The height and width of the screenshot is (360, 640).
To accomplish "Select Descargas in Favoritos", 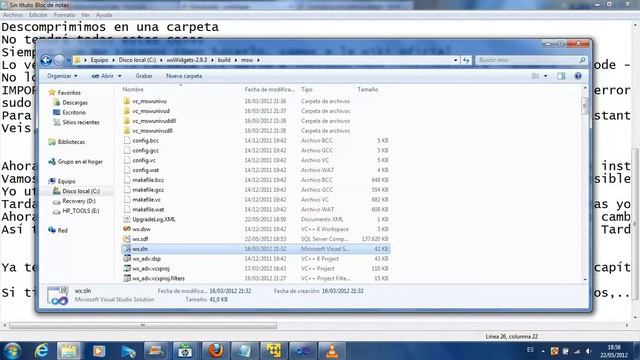I will pos(75,102).
